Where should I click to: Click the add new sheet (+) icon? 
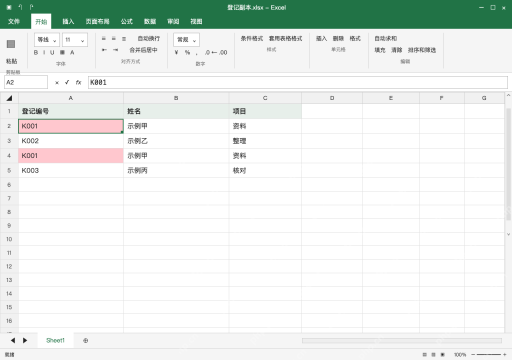click(x=86, y=341)
